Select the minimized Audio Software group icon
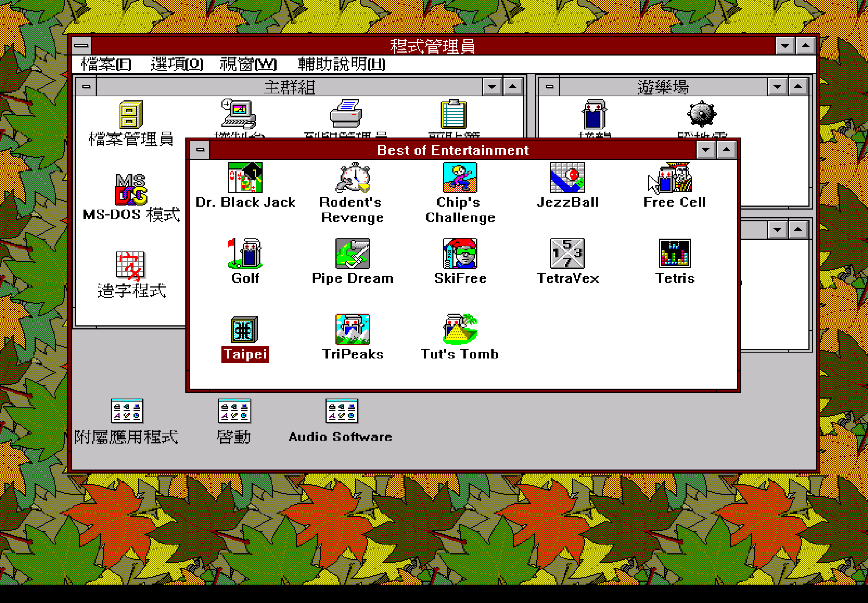 pos(342,411)
